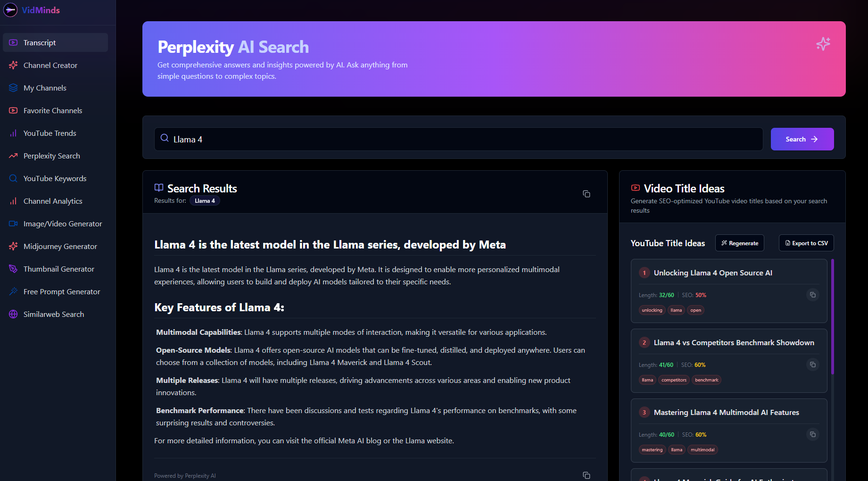Click the competitors keyword tag

tap(674, 380)
